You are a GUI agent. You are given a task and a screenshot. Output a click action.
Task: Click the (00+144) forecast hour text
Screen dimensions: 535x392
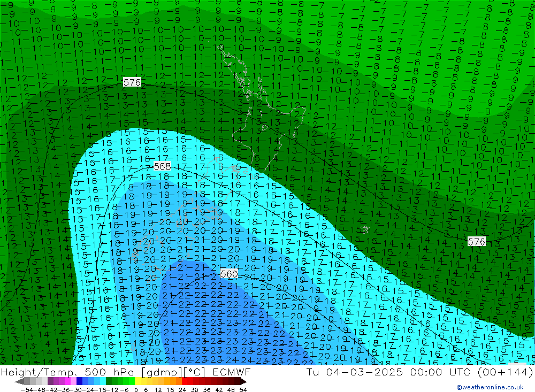(x=505, y=372)
